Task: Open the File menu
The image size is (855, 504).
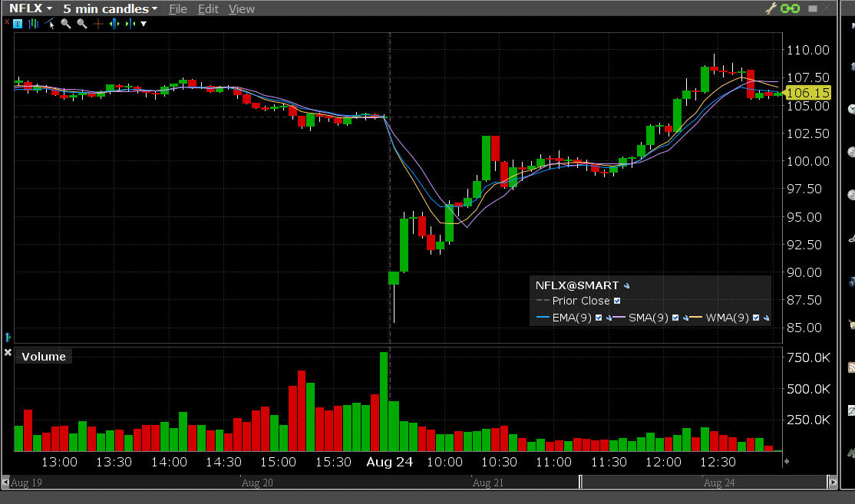Action: (x=177, y=9)
